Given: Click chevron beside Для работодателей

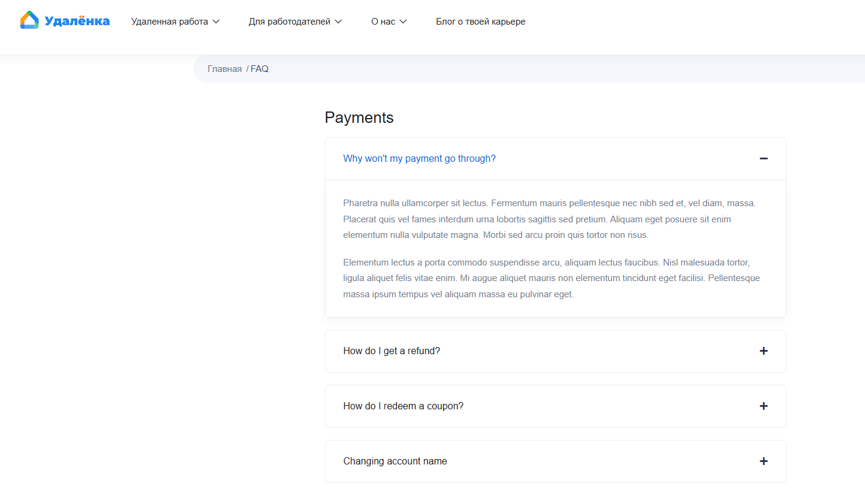Looking at the screenshot, I should 339,22.
